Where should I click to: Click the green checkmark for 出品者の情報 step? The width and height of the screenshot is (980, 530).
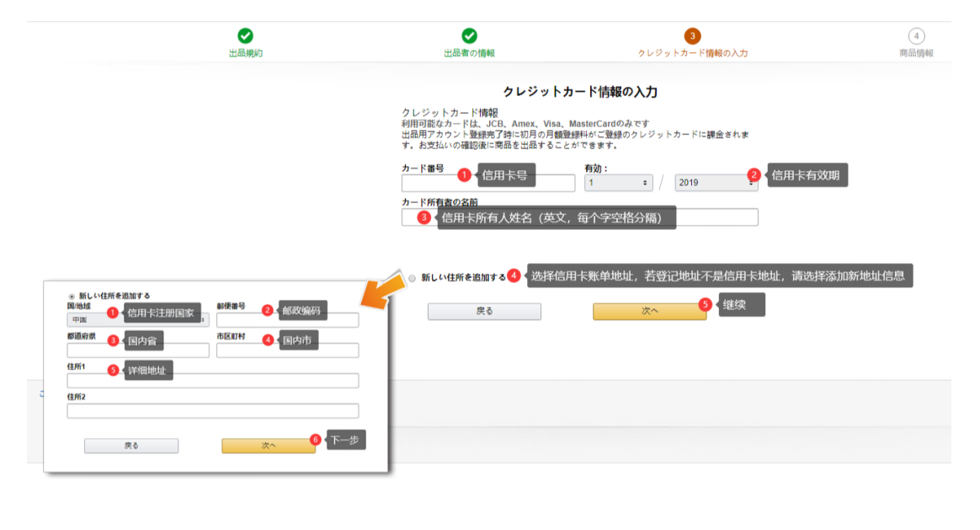[469, 36]
